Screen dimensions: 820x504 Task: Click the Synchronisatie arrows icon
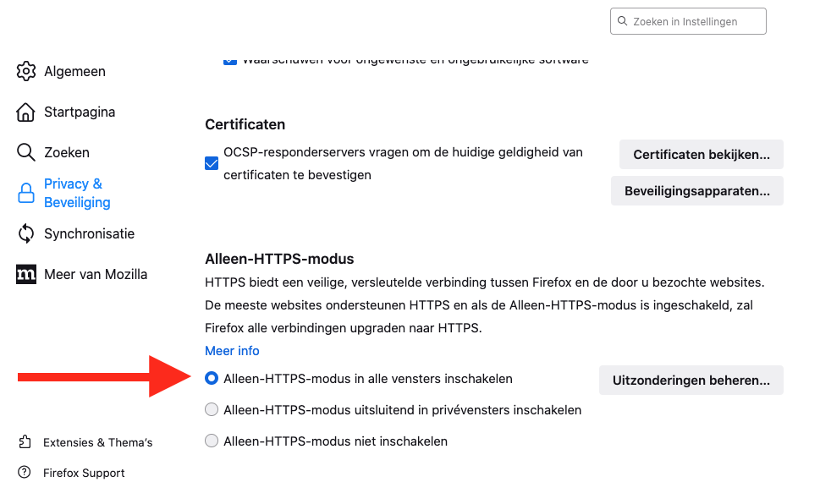coord(26,233)
